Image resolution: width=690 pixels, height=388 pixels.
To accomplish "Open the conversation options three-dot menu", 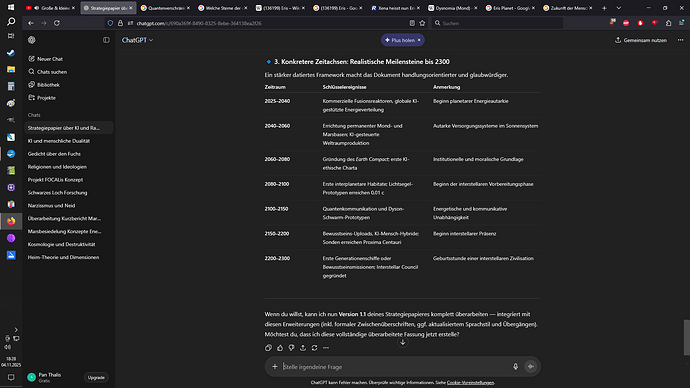I will (x=680, y=40).
